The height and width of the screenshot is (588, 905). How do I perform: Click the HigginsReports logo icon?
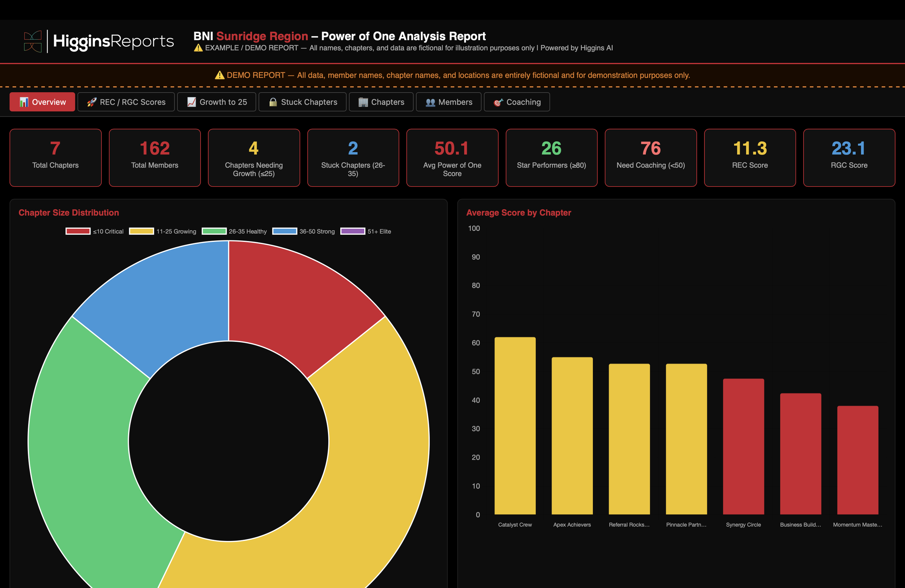pos(33,41)
